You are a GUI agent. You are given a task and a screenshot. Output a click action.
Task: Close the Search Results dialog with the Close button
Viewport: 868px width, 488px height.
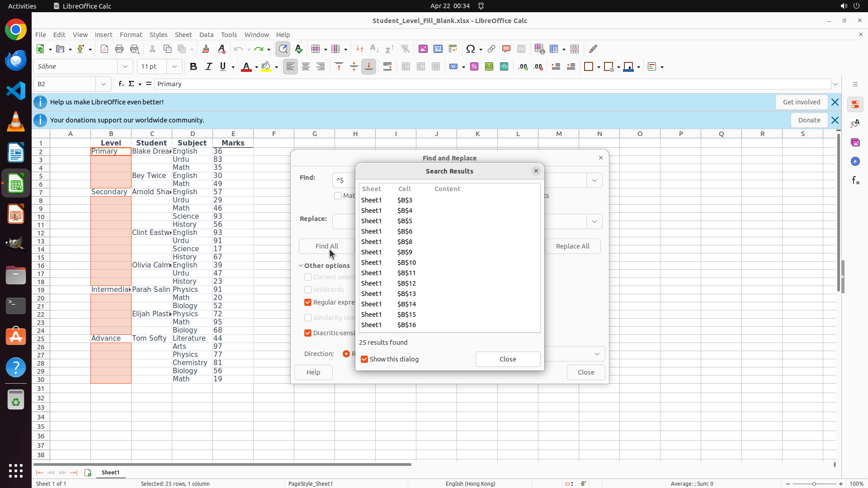coord(508,359)
